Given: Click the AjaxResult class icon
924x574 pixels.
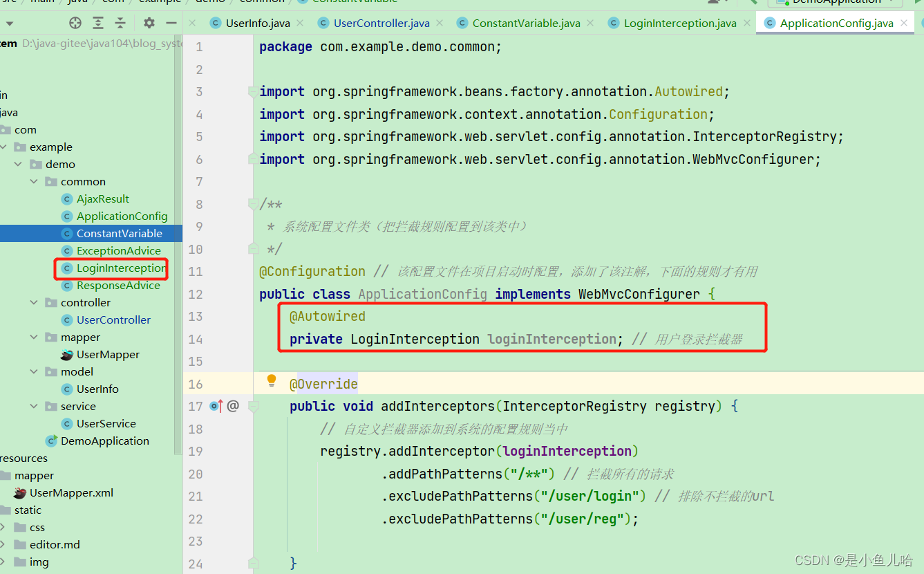Looking at the screenshot, I should click(x=67, y=198).
